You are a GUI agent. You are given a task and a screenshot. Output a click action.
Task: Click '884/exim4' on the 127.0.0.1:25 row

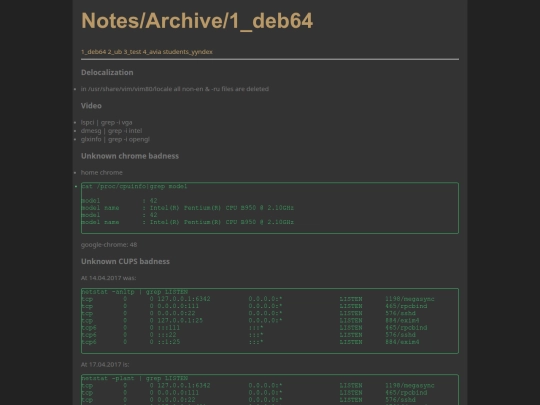click(402, 321)
